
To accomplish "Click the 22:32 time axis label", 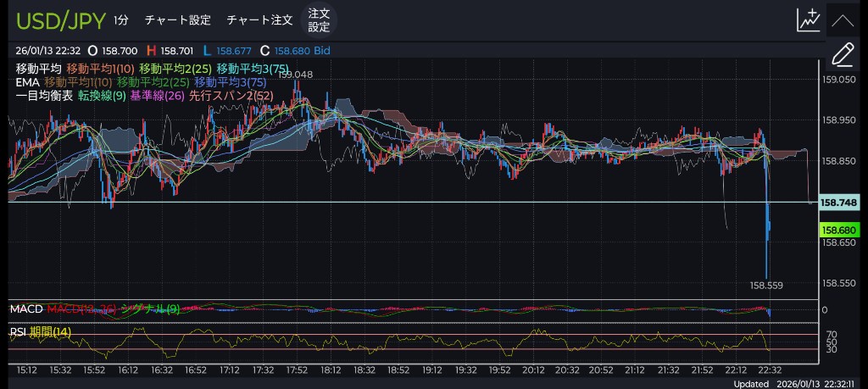I will point(769,370).
